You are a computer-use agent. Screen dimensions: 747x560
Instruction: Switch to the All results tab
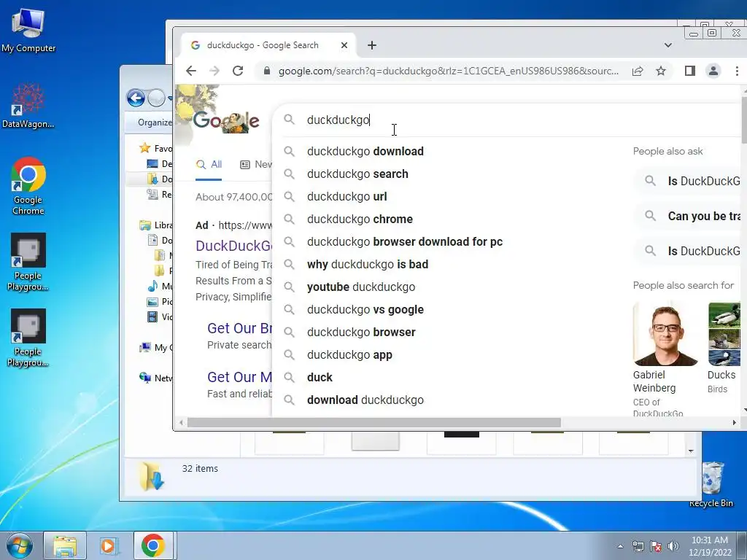[209, 165]
